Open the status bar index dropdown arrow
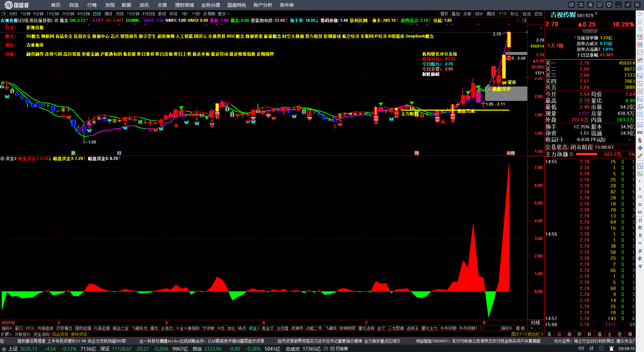This screenshot has width=644, height=352. (4, 349)
